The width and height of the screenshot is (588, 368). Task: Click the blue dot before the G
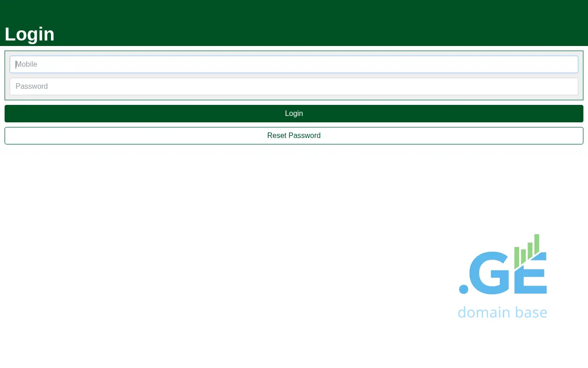pos(464,289)
